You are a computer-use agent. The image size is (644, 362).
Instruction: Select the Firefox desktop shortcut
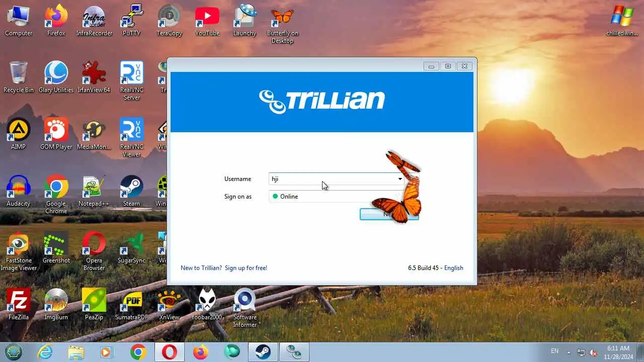(56, 21)
